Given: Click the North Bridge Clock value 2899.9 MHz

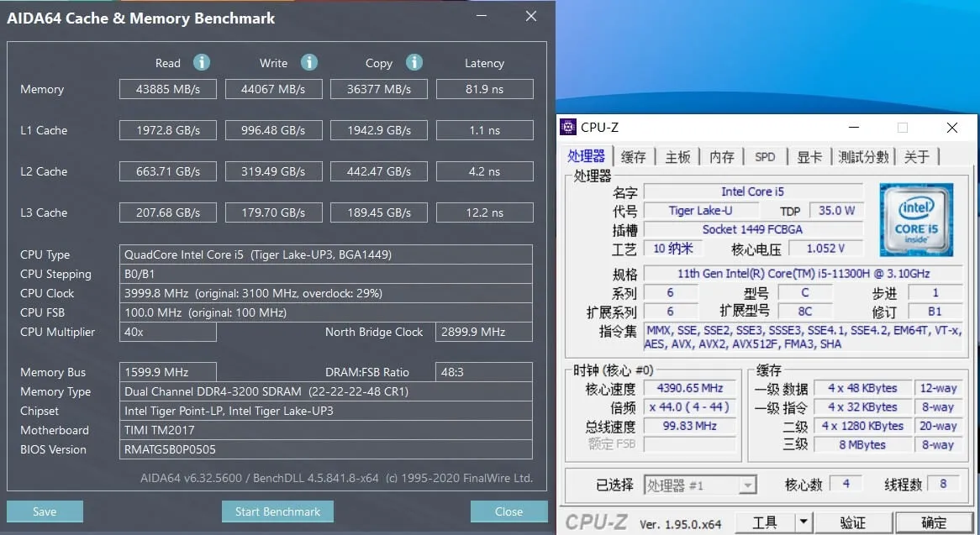Looking at the screenshot, I should 484,332.
